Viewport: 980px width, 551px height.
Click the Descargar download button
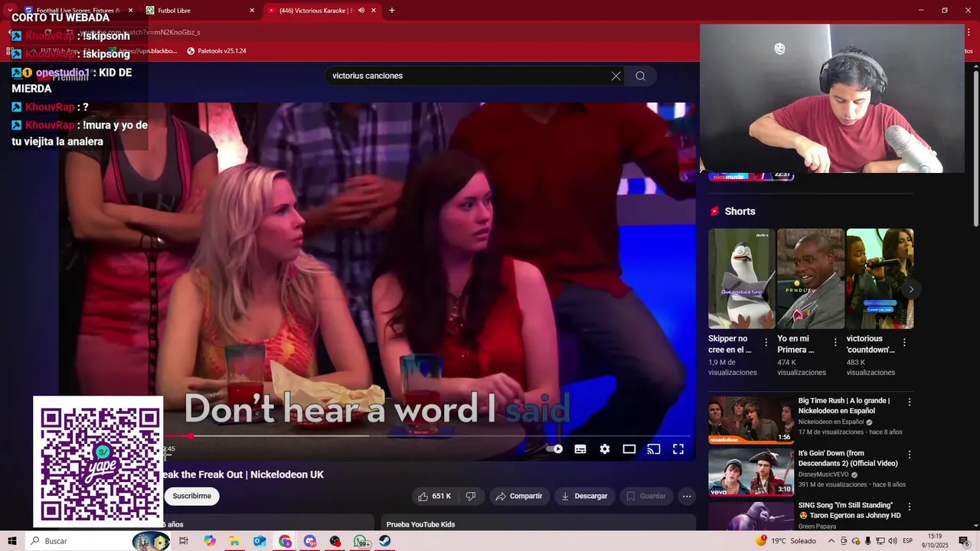pos(584,496)
